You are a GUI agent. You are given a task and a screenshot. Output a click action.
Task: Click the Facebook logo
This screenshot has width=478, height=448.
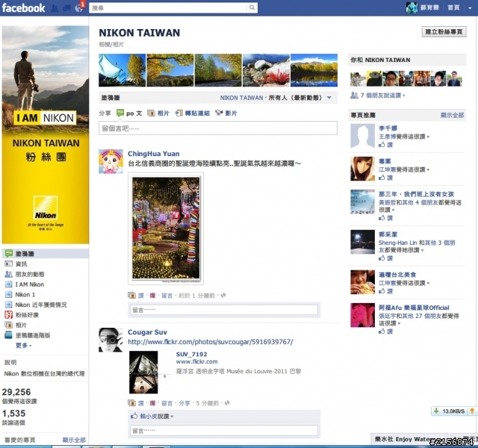click(23, 7)
